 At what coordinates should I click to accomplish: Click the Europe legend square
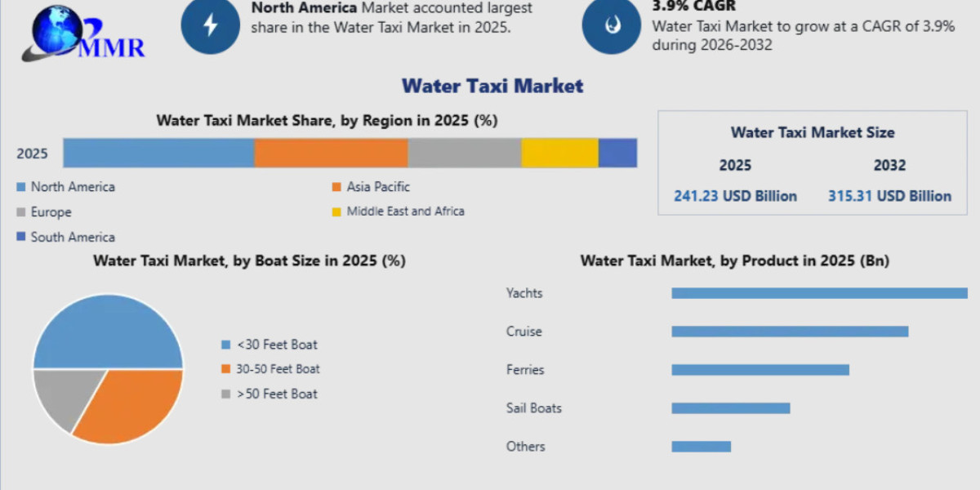click(21, 212)
